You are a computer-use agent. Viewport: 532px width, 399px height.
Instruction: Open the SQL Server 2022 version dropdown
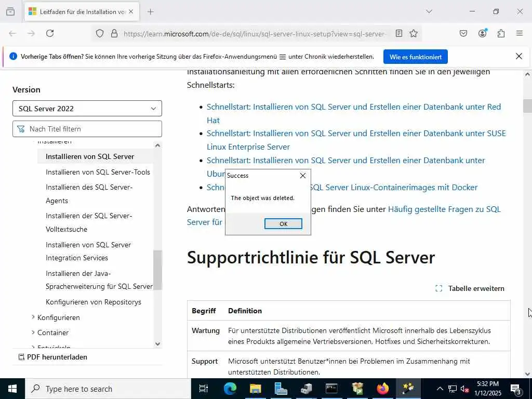(87, 109)
